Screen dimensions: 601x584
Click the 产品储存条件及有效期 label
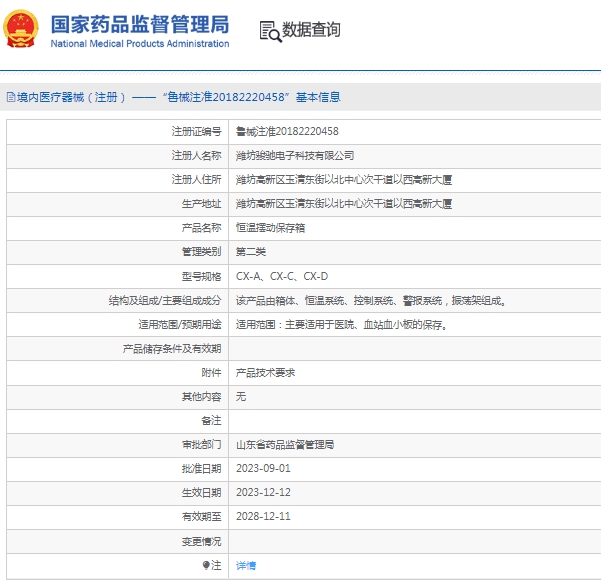click(x=172, y=349)
